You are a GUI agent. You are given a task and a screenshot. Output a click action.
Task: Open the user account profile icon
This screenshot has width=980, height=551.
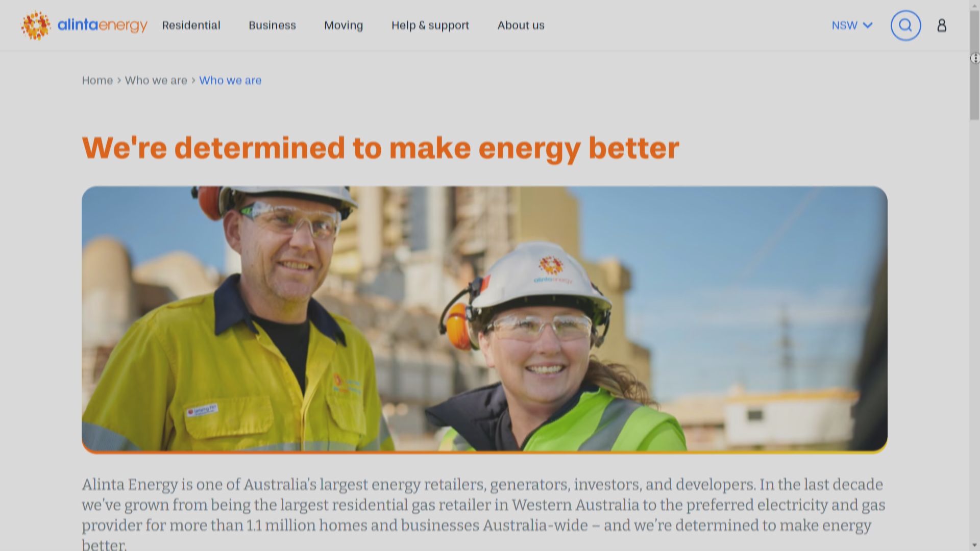(942, 26)
